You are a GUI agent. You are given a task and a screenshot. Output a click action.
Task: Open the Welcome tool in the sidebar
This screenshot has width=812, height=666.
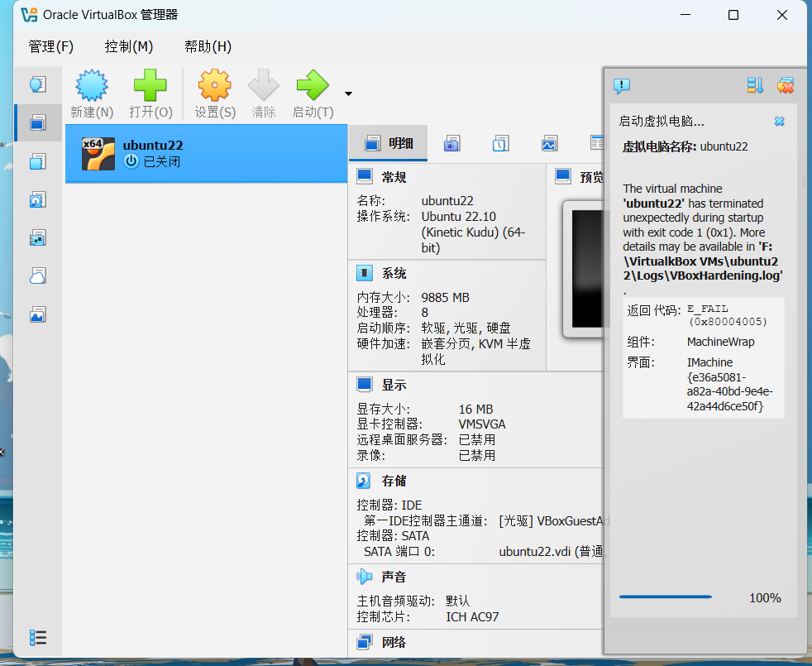pos(38,84)
